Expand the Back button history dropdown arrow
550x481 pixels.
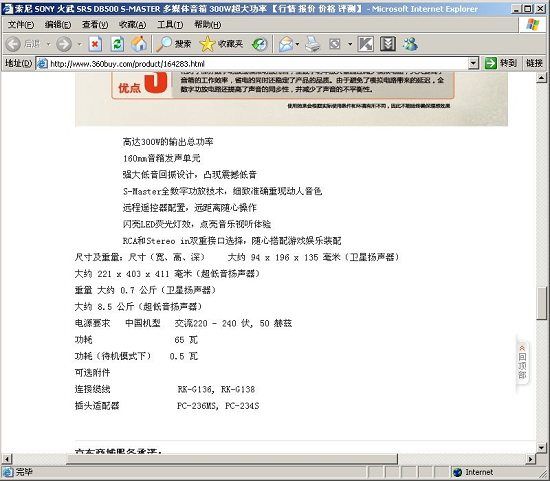point(48,44)
